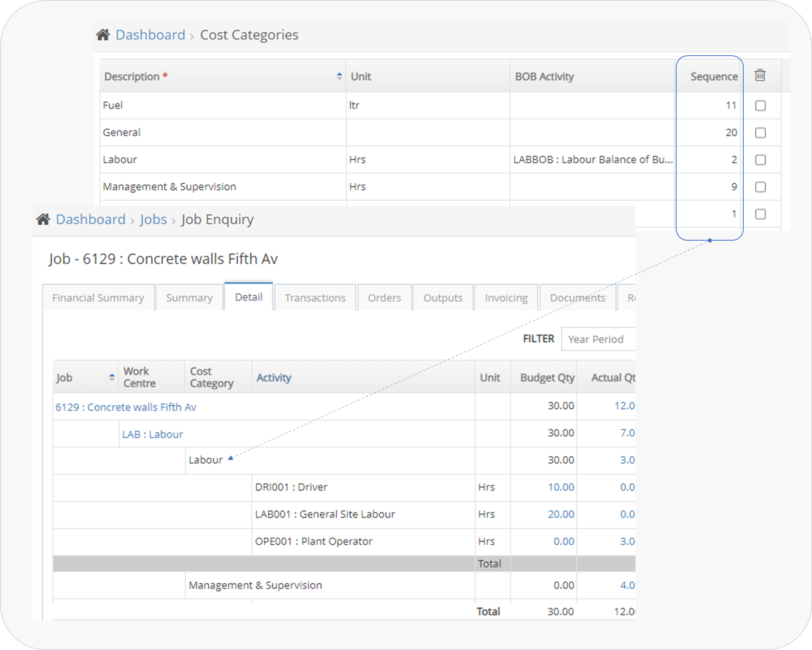Collapse the 6129 : Concrete walls Fifth Av row
This screenshot has width=812, height=650.
[x=126, y=407]
